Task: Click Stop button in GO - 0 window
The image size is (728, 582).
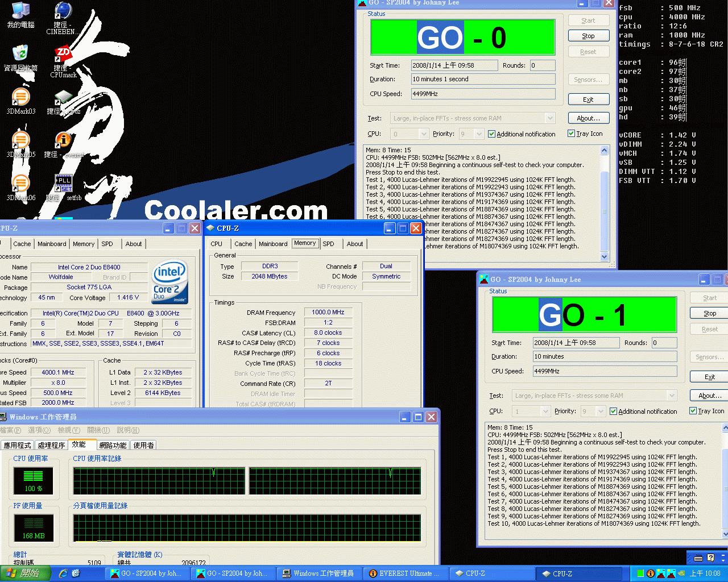Action: [x=588, y=36]
